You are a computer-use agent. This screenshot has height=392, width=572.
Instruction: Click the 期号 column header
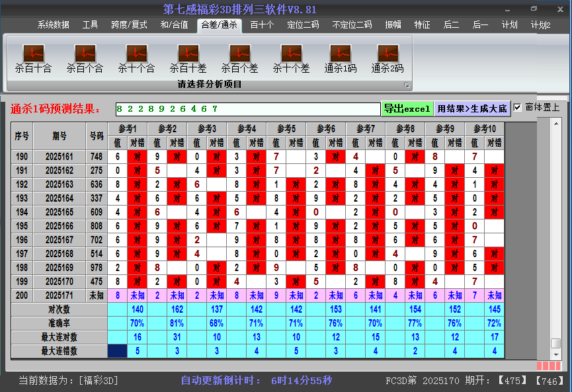click(x=60, y=136)
